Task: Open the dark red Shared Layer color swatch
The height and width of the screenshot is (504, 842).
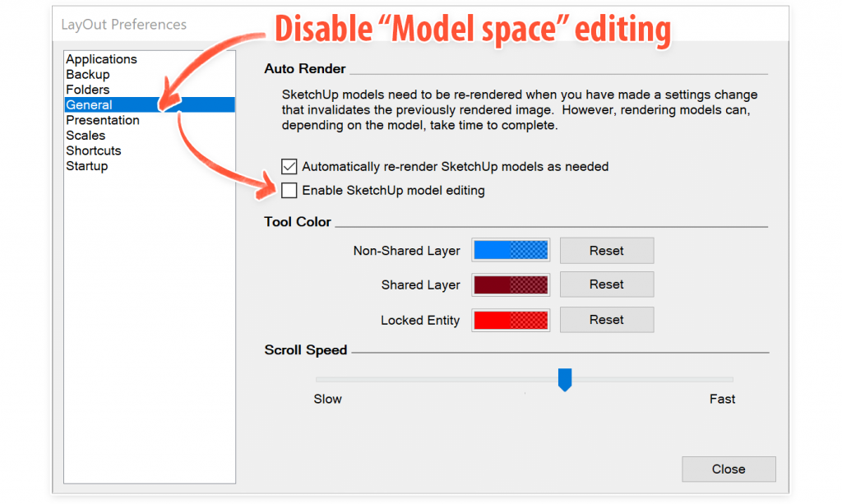Action: (510, 284)
